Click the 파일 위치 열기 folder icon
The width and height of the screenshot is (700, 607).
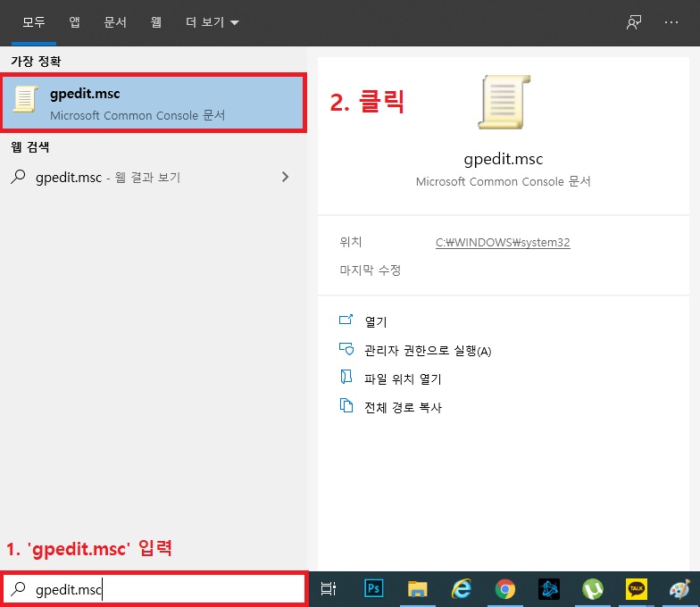(x=346, y=377)
